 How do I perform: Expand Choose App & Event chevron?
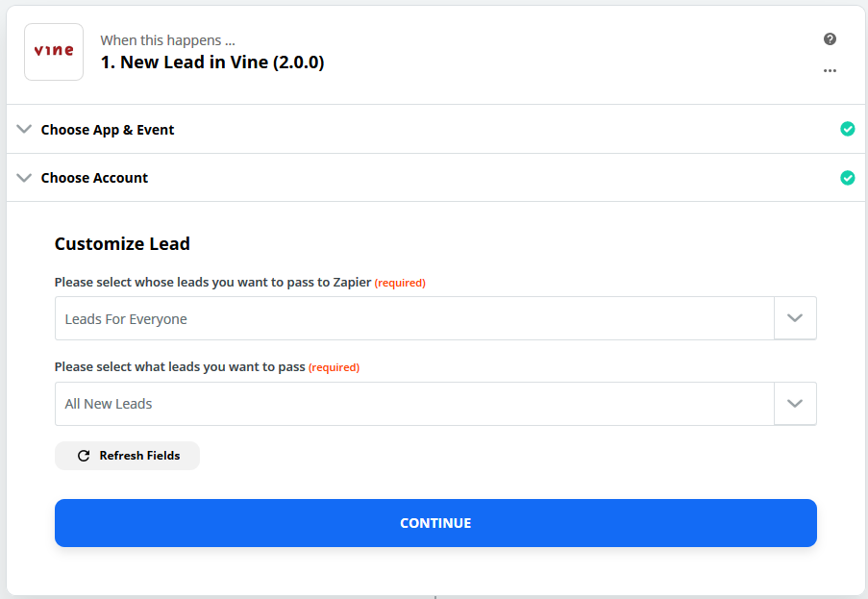pos(24,129)
